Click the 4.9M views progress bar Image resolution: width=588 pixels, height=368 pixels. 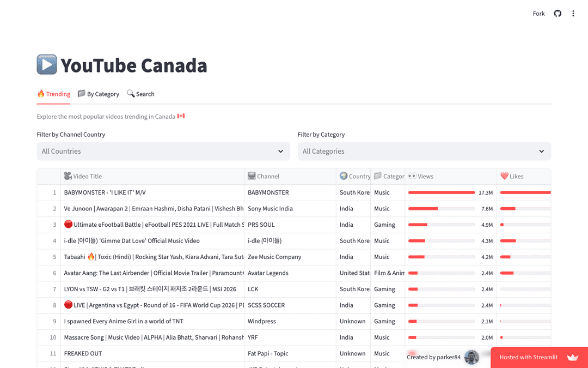pos(442,225)
